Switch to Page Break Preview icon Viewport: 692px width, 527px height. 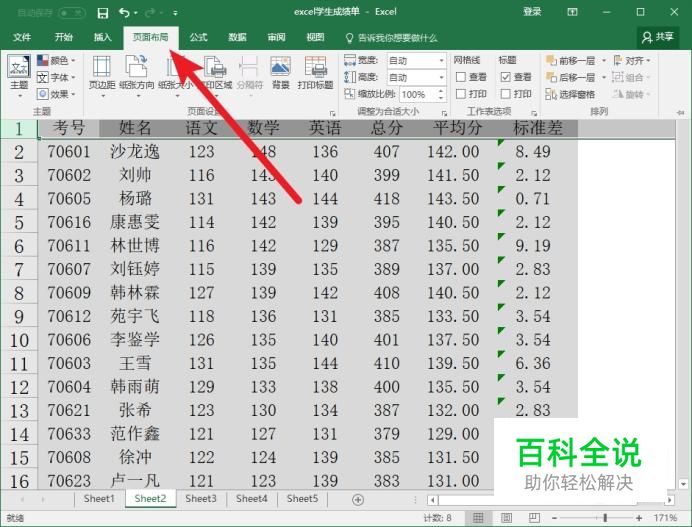coord(534,518)
